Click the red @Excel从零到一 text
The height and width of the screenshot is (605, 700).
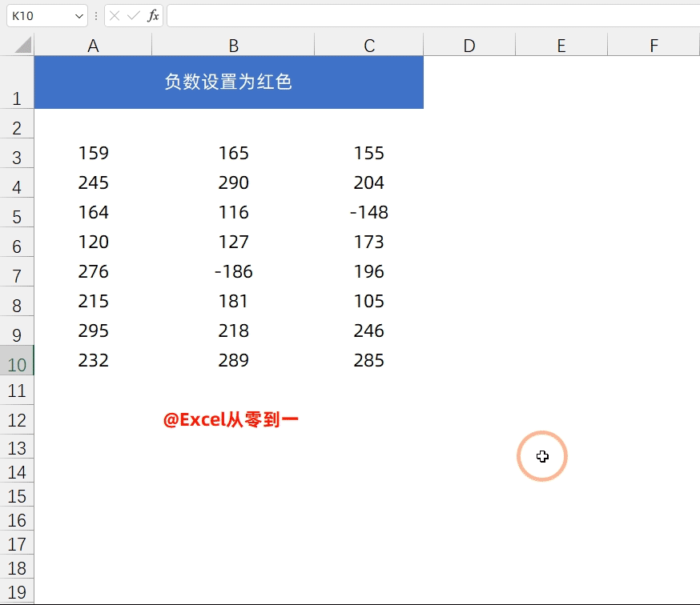tap(231, 419)
